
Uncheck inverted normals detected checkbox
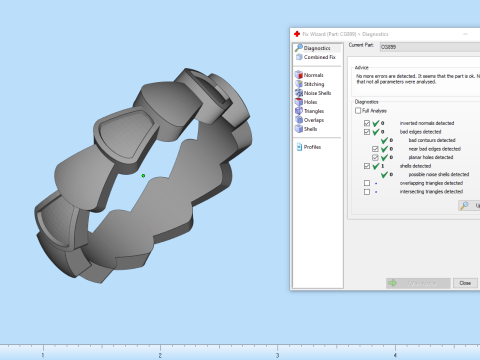point(367,123)
